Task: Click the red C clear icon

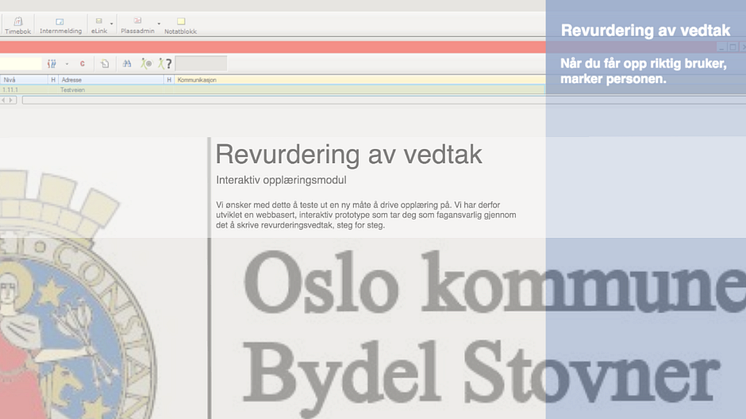Action: pos(82,63)
